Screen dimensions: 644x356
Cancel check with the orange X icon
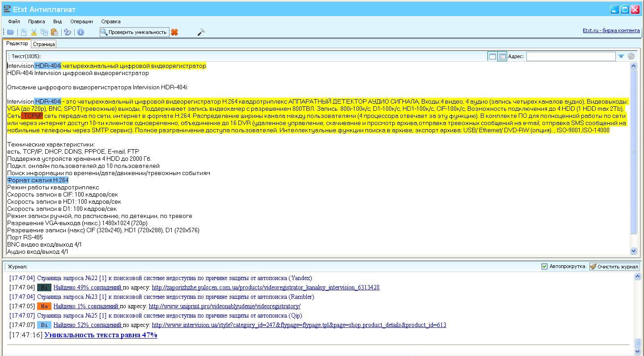click(174, 32)
